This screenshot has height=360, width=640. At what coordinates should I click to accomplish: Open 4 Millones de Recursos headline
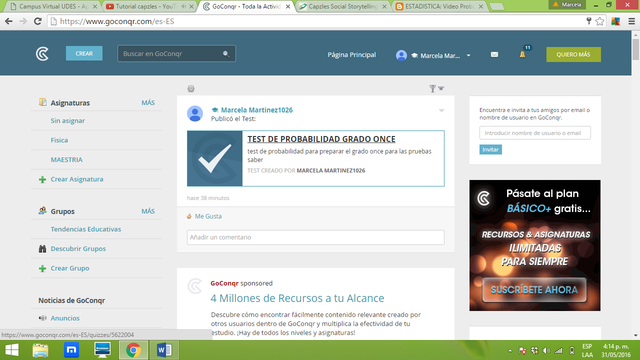(297, 298)
